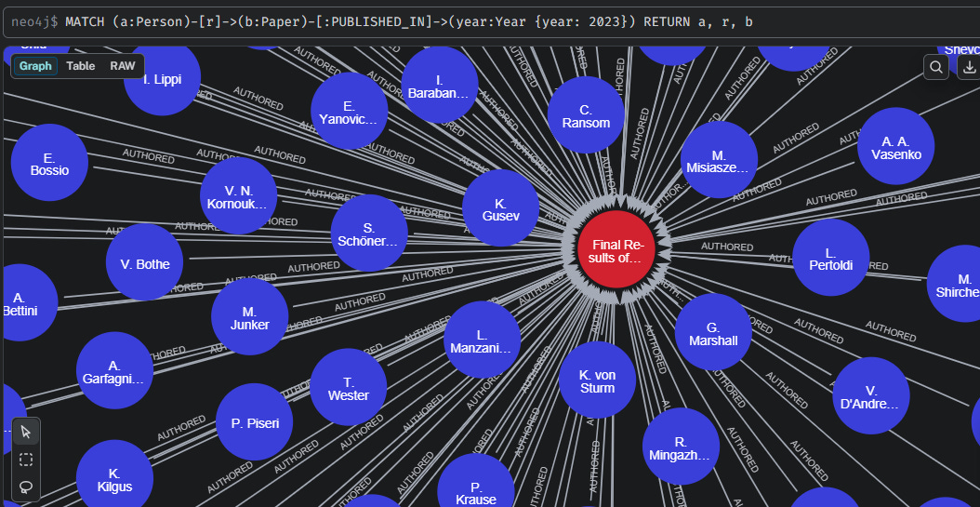Click the K. von Sturm node
Viewport: 980px width, 507px height.
597,380
